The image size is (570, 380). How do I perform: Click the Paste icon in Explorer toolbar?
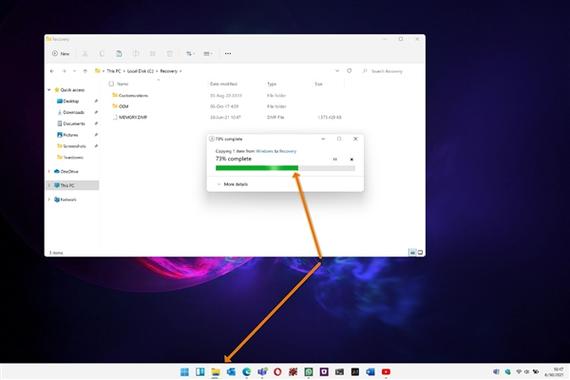tap(119, 53)
